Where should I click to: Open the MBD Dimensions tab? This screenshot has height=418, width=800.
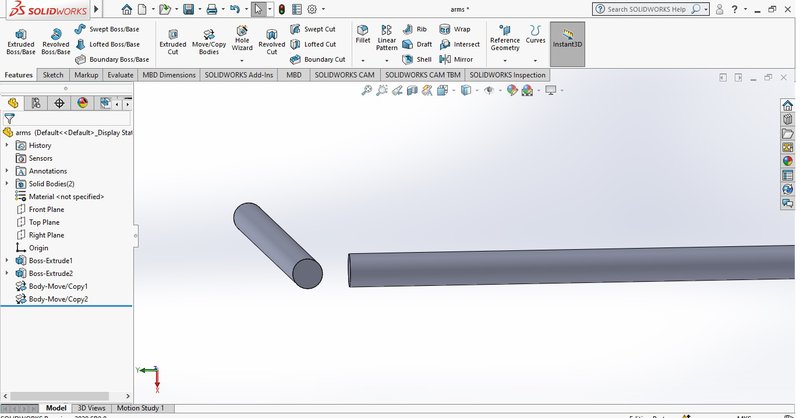169,75
